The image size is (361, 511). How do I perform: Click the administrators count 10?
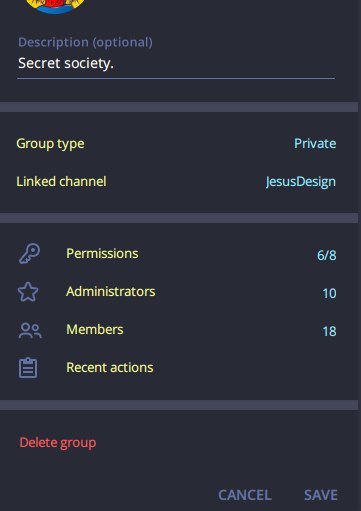click(329, 293)
